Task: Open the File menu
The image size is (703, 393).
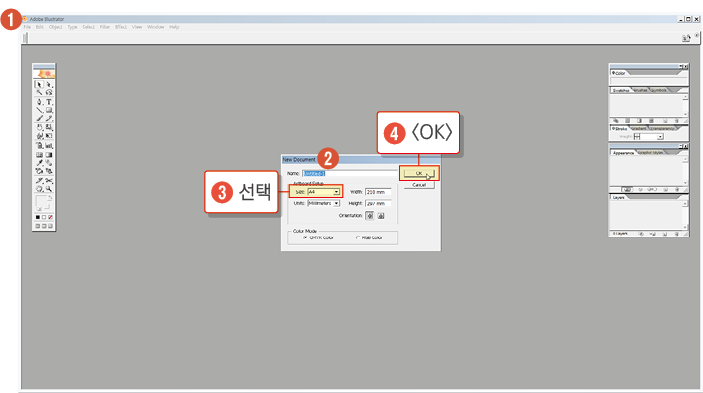Action: tap(27, 27)
